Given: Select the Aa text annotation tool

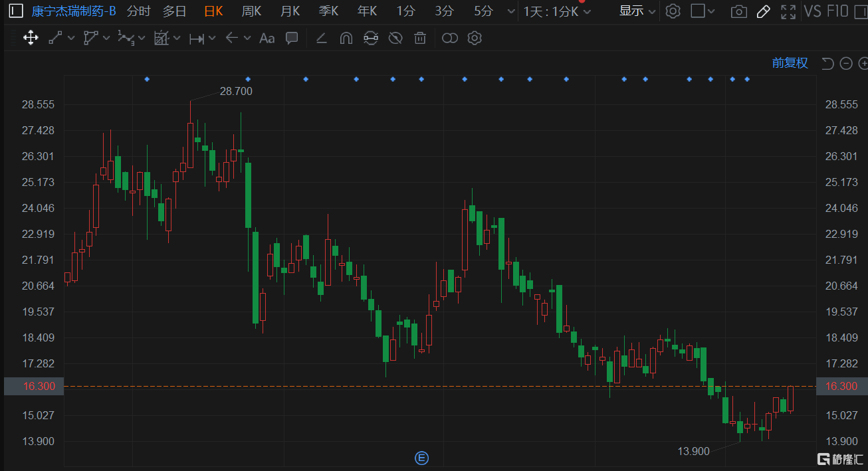Looking at the screenshot, I should [x=267, y=39].
